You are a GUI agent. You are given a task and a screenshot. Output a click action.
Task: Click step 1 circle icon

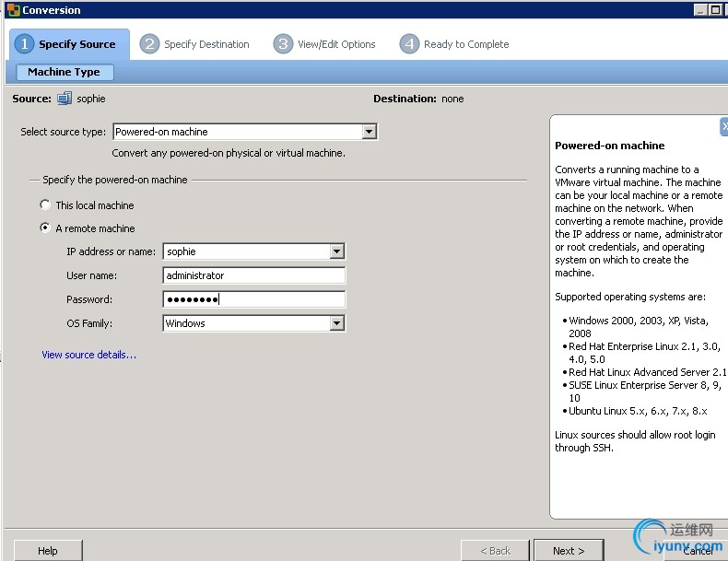pos(24,44)
